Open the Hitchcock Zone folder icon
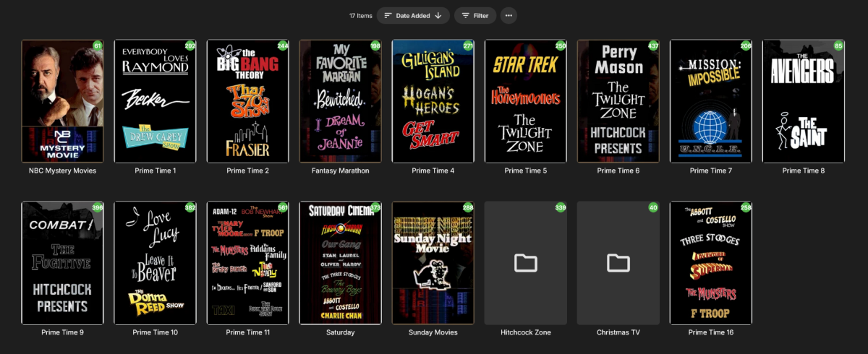Viewport: 868px width, 354px height. point(525,263)
